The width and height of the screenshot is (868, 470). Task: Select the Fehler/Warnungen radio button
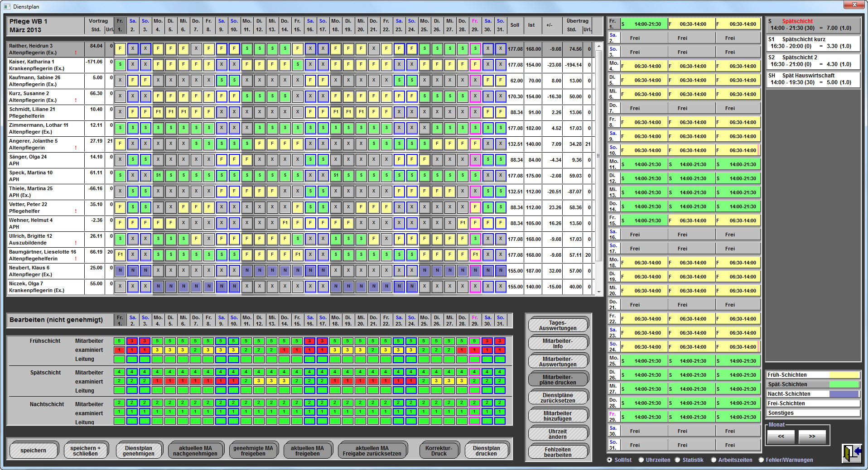click(761, 460)
